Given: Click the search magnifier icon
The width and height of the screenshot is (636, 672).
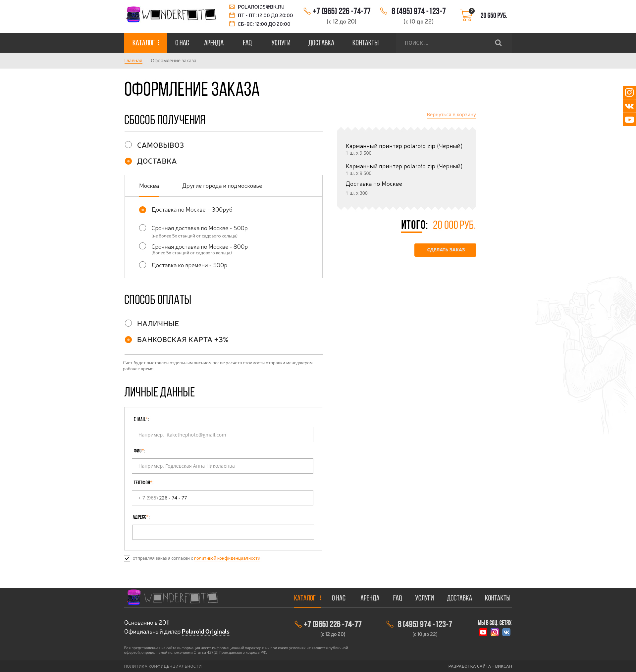Looking at the screenshot, I should (x=498, y=43).
